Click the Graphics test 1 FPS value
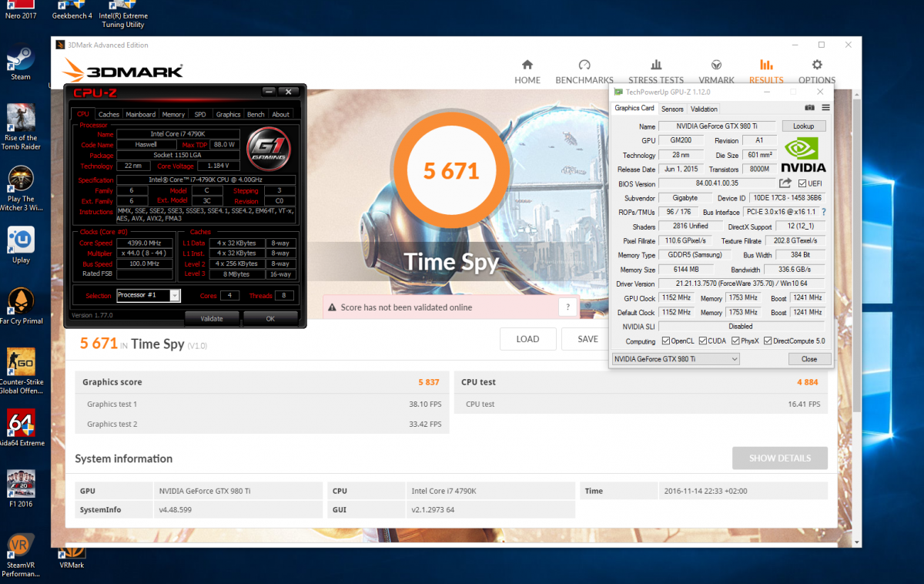 [425, 404]
